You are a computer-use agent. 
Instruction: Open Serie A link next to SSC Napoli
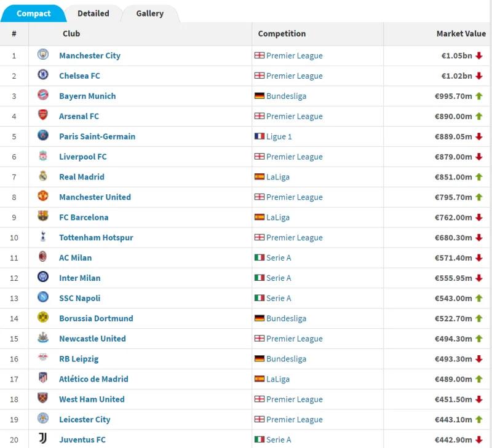click(279, 298)
